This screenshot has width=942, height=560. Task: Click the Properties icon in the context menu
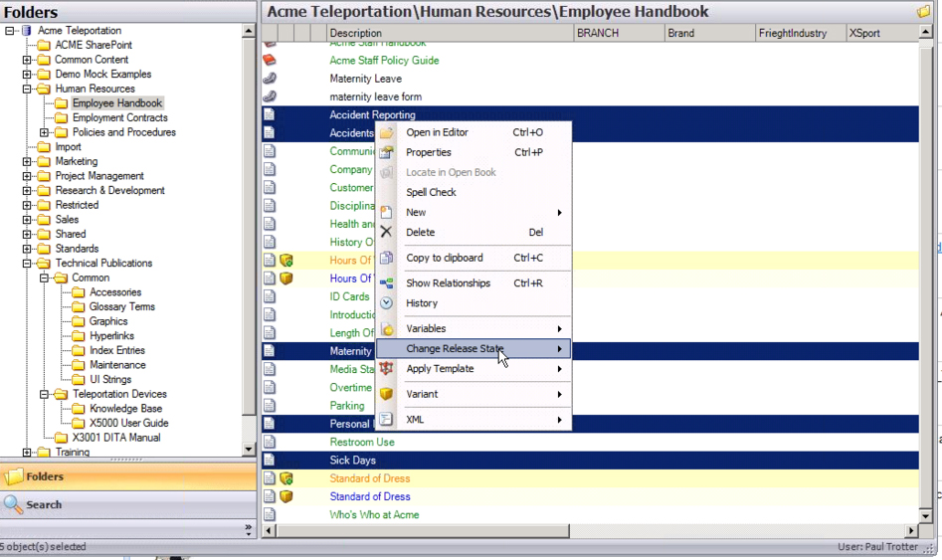387,152
